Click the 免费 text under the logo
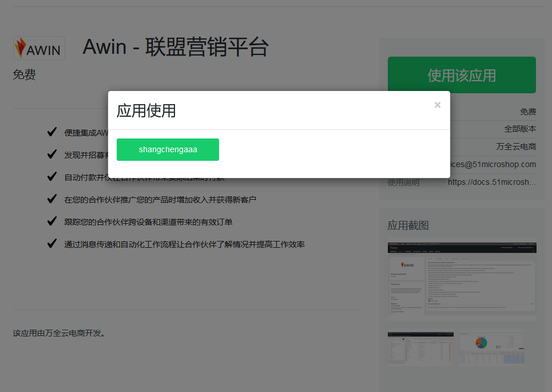Screen dimensions: 552x392 [24, 74]
